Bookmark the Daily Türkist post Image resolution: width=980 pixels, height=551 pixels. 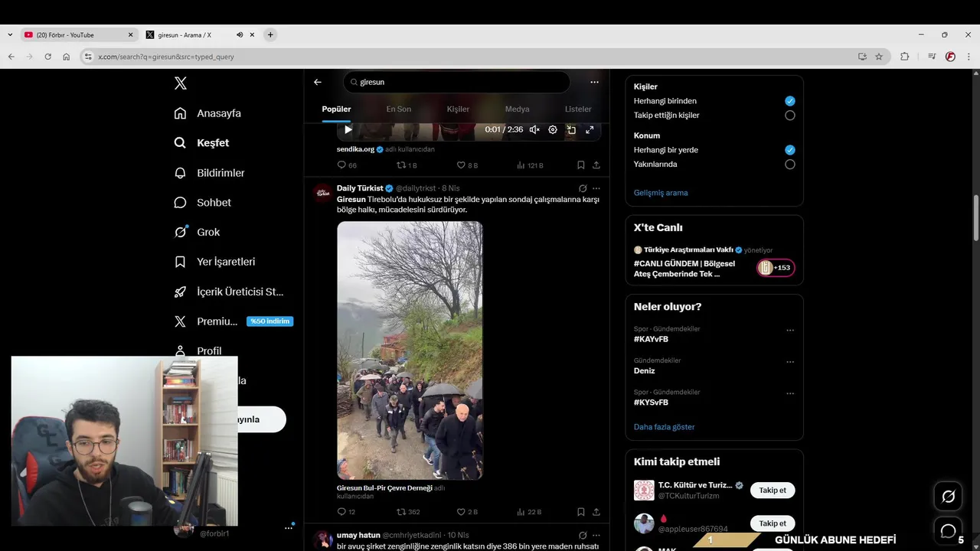point(581,512)
